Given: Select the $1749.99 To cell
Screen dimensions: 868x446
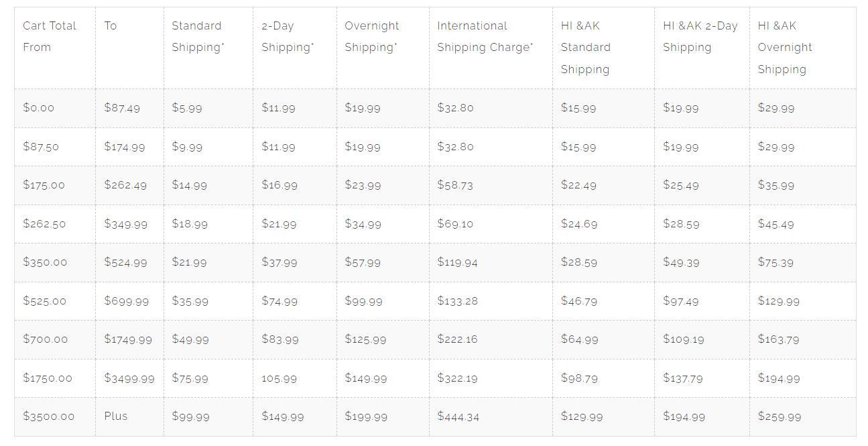Looking at the screenshot, I should (x=128, y=339).
